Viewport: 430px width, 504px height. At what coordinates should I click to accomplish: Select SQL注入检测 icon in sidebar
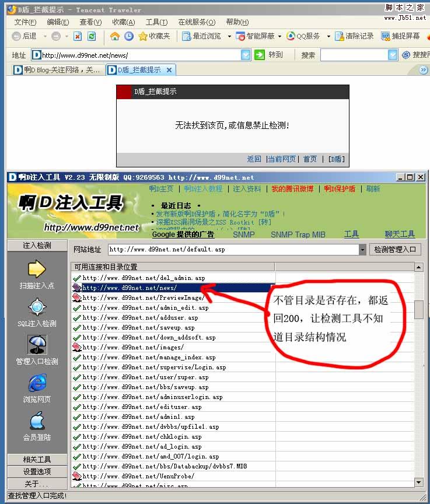(37, 307)
